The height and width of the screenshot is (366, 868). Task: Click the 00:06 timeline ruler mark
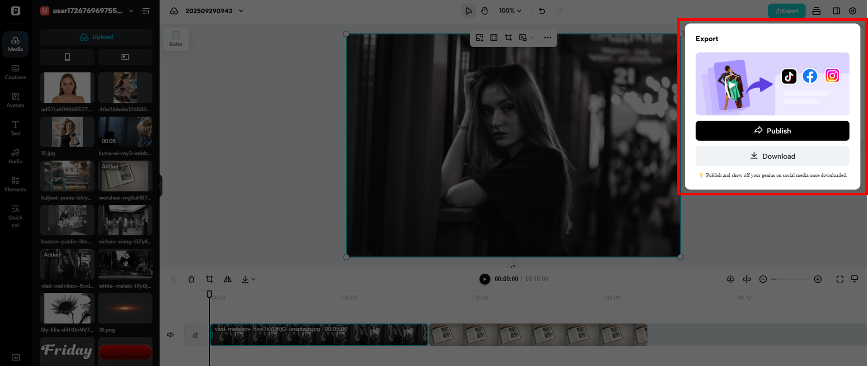coord(481,298)
